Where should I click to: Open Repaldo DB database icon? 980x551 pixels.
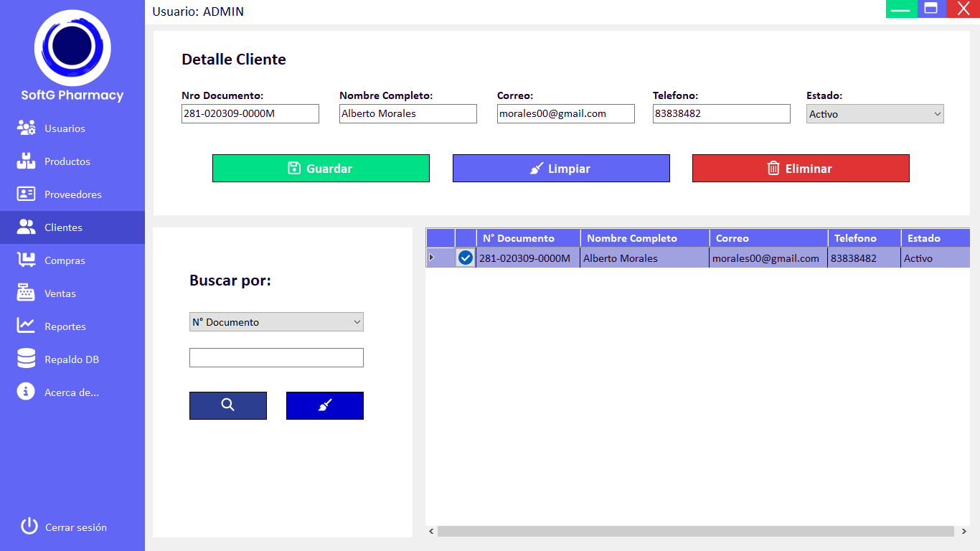26,359
